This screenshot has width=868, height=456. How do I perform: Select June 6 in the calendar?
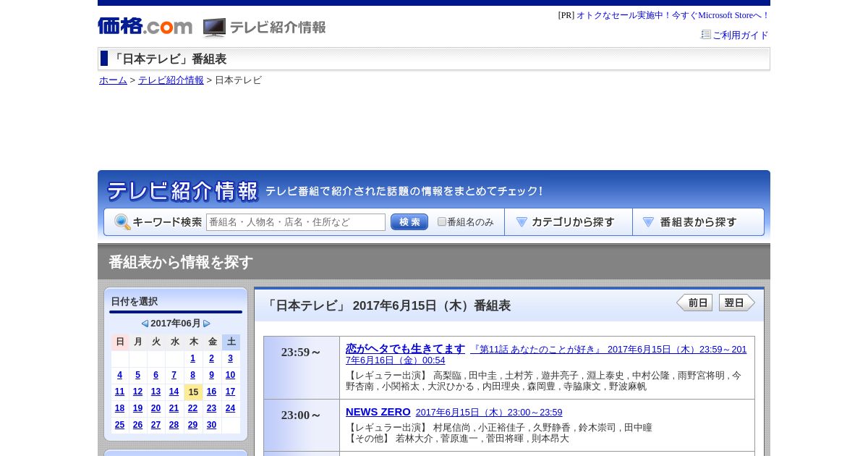(x=156, y=375)
